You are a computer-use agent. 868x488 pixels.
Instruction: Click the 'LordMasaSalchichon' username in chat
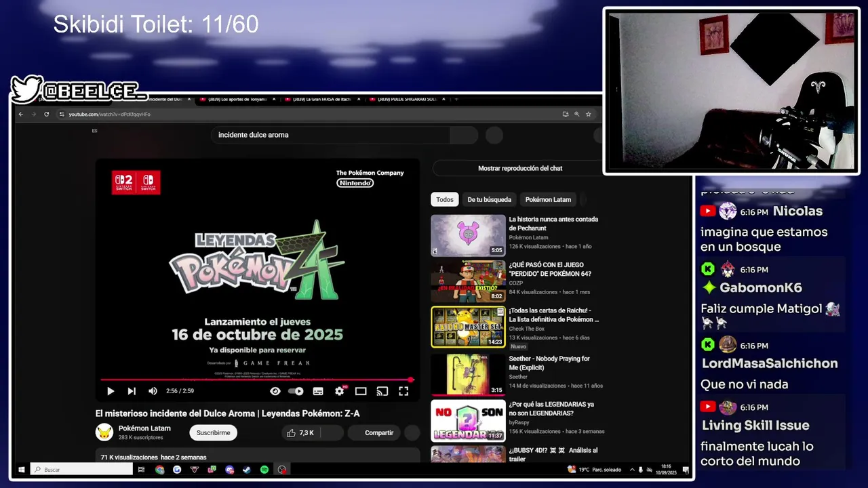tap(770, 363)
